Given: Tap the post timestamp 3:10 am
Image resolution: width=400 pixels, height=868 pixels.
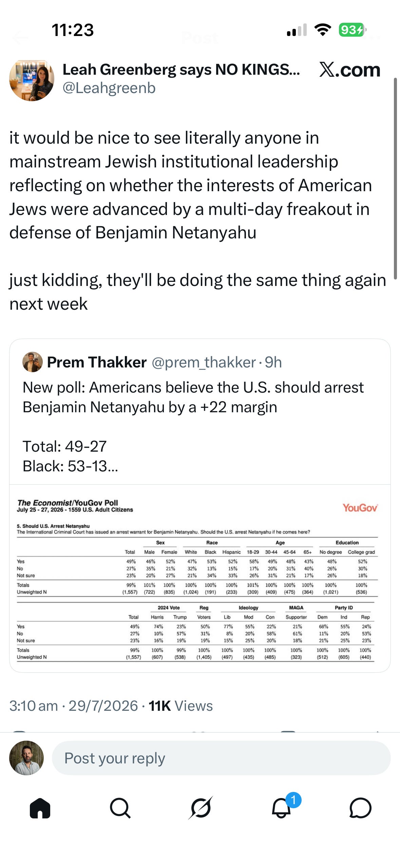Looking at the screenshot, I should click(34, 706).
